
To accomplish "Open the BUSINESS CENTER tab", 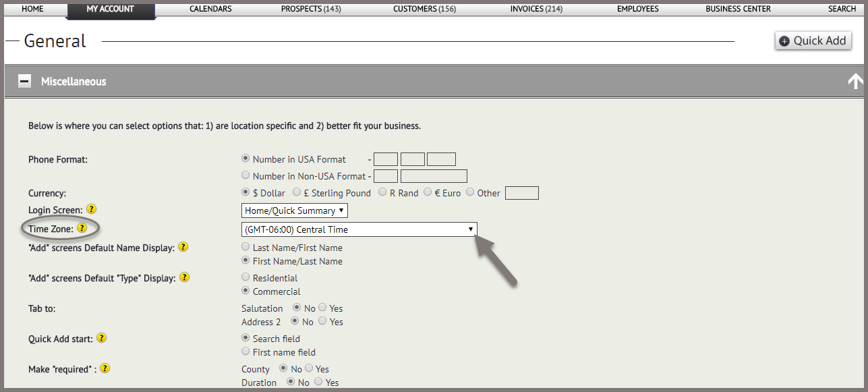I will (739, 9).
